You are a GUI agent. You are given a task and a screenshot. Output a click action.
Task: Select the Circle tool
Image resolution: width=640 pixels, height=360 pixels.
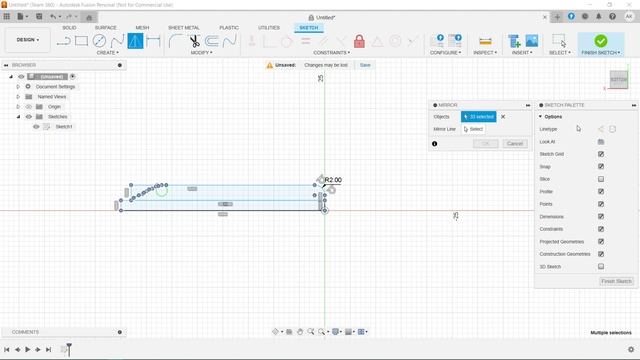[99, 41]
